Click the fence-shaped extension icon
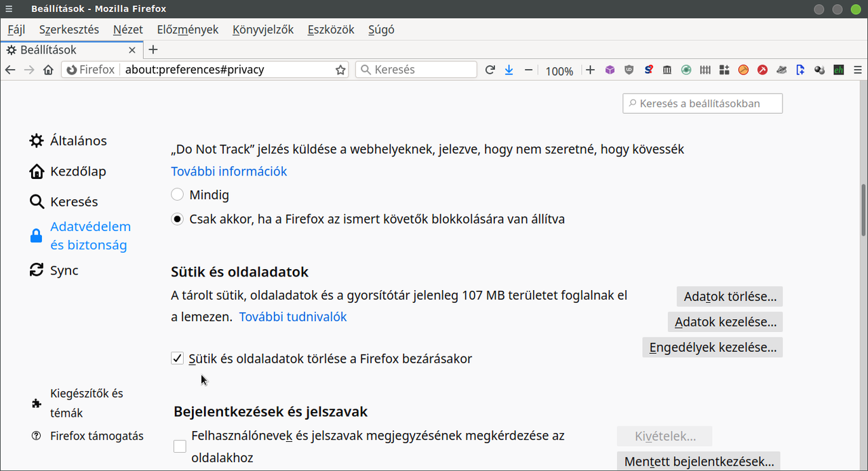868x471 pixels. 705,70
